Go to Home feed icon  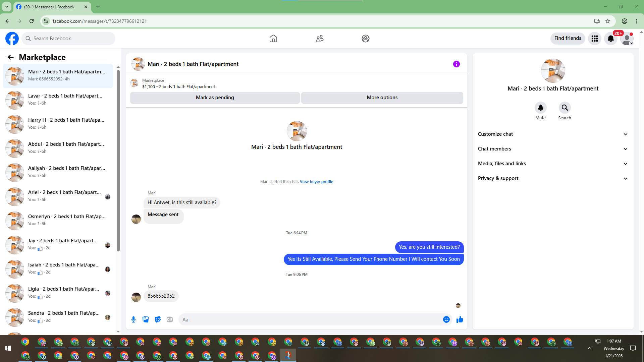273,39
